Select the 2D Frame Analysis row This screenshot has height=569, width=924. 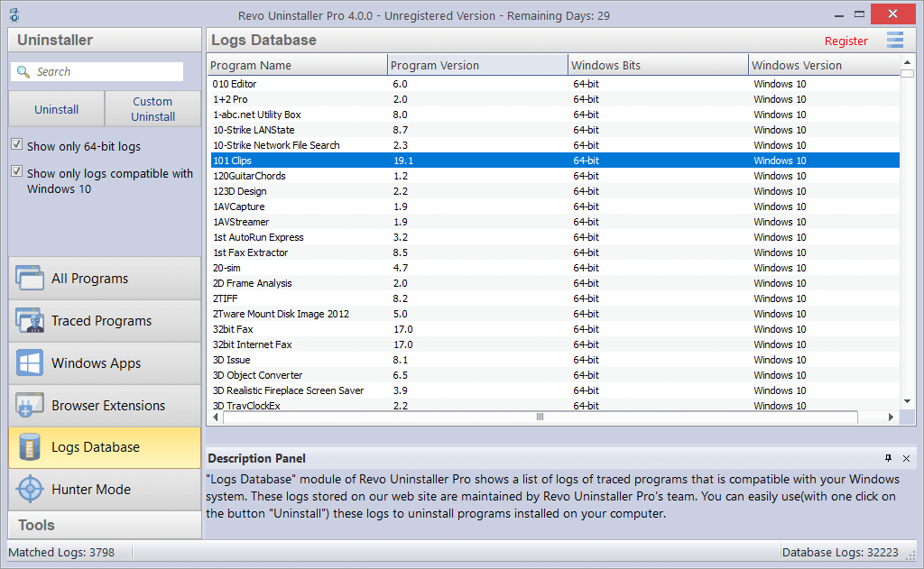coord(555,283)
